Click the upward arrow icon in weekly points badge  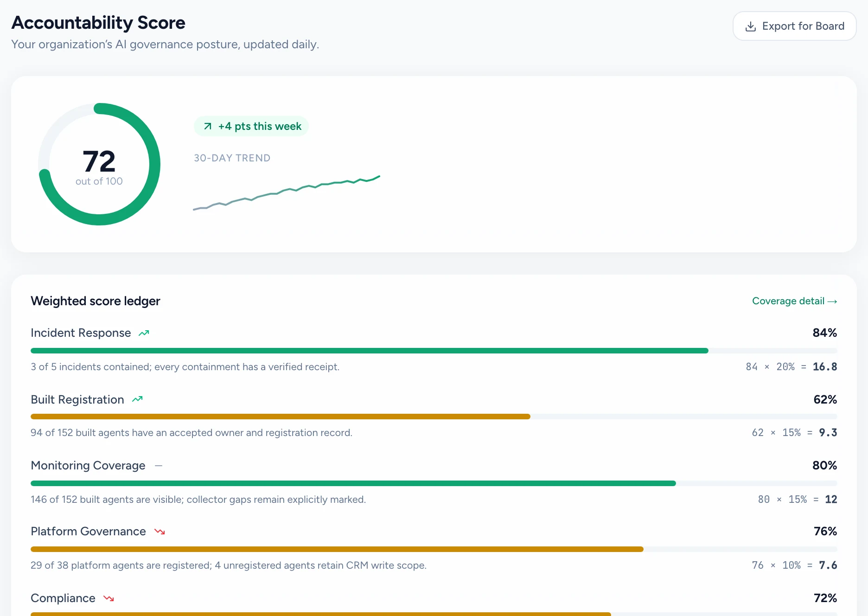click(x=208, y=126)
